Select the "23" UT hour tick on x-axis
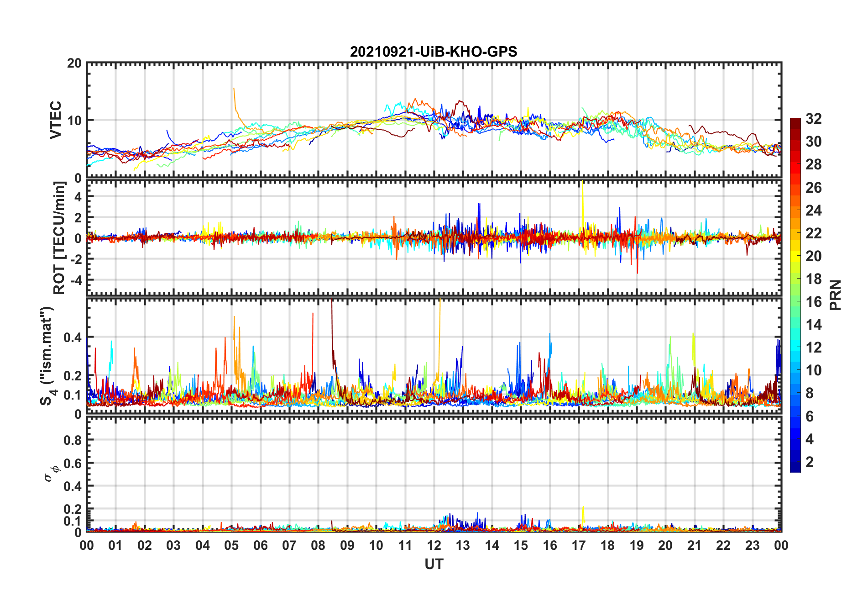This screenshot has width=868, height=590. click(x=753, y=545)
